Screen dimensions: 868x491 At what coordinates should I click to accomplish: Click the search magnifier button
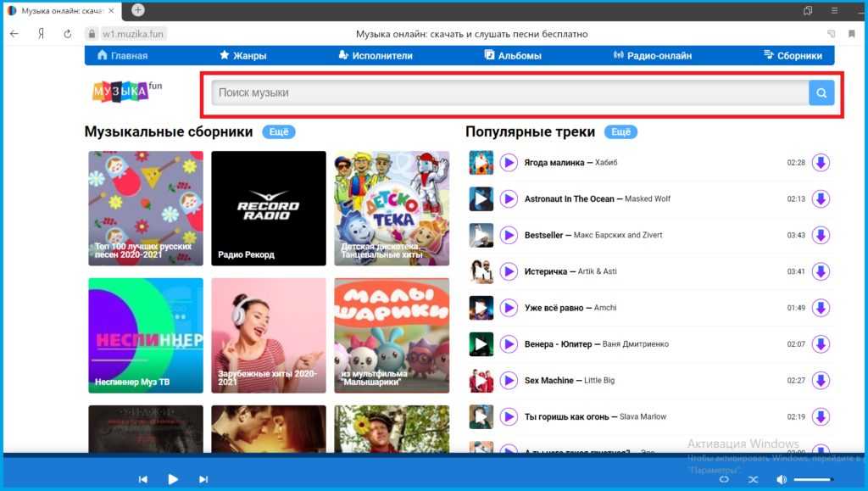coord(821,93)
